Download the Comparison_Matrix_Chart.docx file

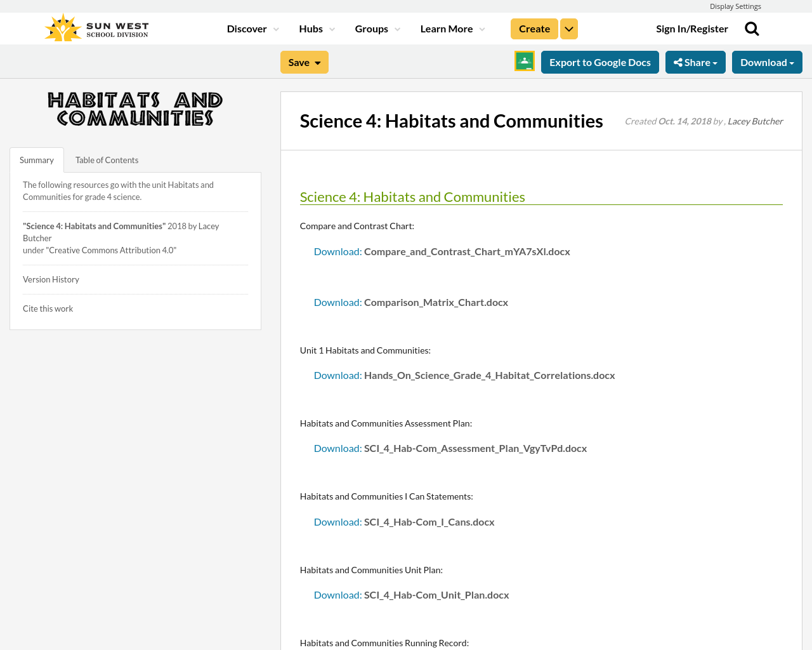[337, 302]
